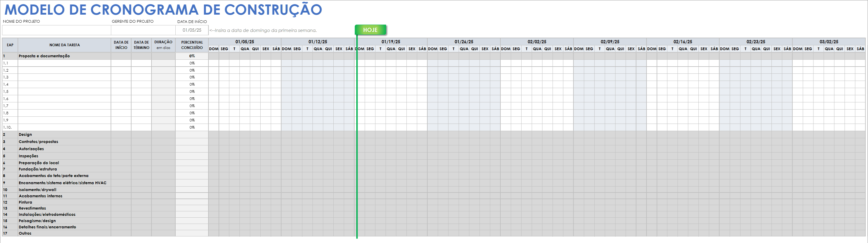The image size is (868, 243).
Task: Select the Acabamentos internos task name
Action: [41, 196]
